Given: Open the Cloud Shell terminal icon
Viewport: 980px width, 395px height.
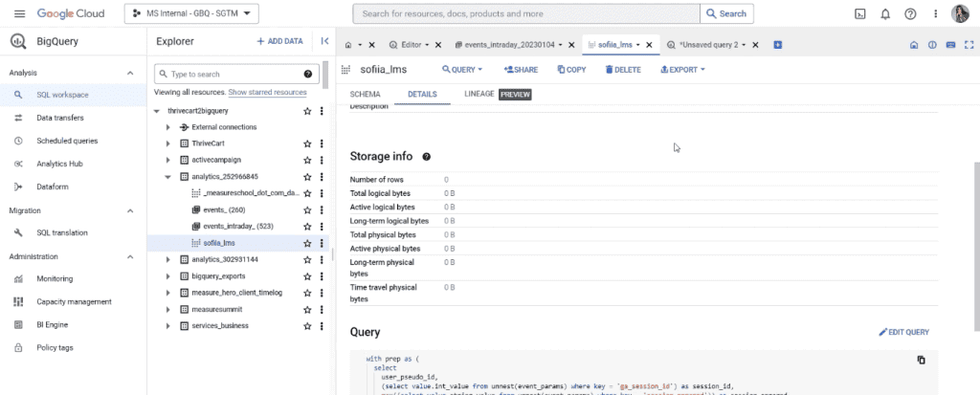Looking at the screenshot, I should coord(860,13).
